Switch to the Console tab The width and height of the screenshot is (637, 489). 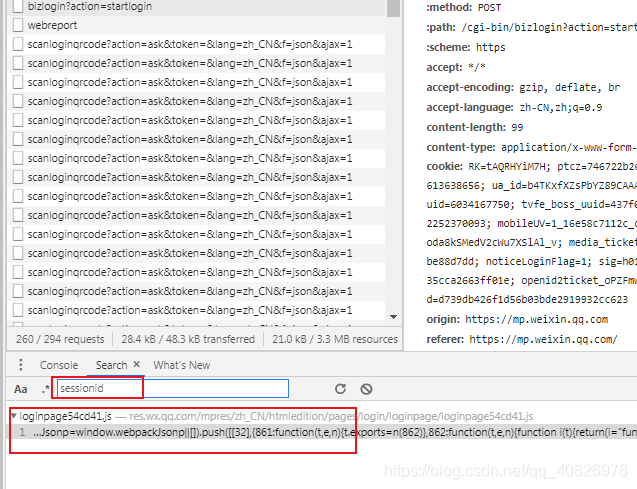tap(58, 365)
